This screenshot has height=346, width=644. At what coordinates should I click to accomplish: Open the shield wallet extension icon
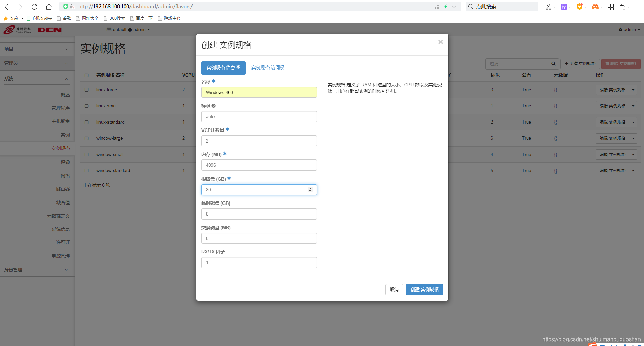pyautogui.click(x=579, y=7)
